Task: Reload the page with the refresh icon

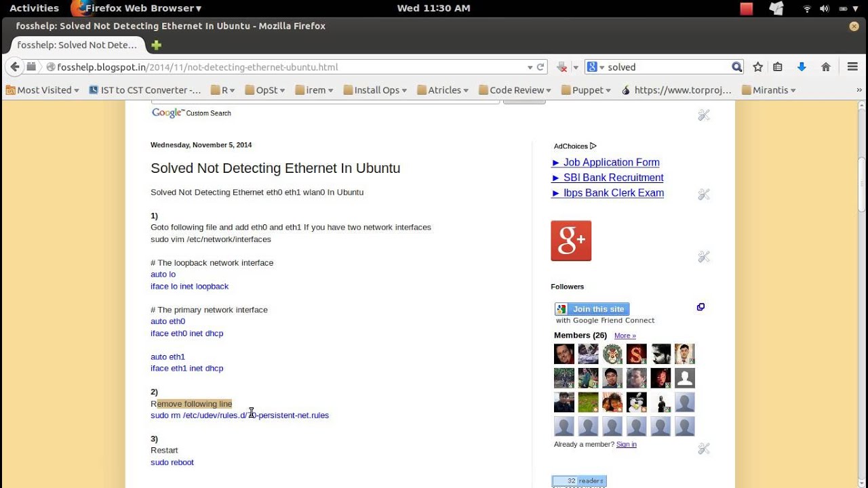Action: point(540,67)
